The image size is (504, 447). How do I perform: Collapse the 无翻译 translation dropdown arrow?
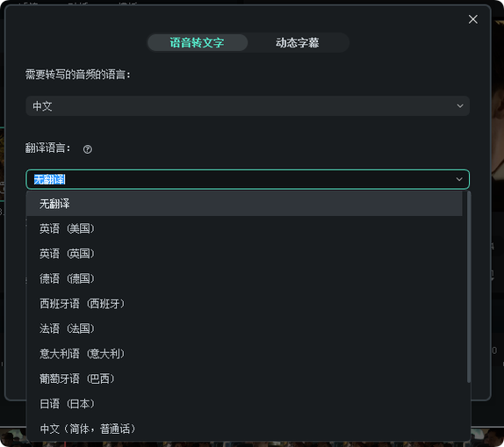(459, 179)
